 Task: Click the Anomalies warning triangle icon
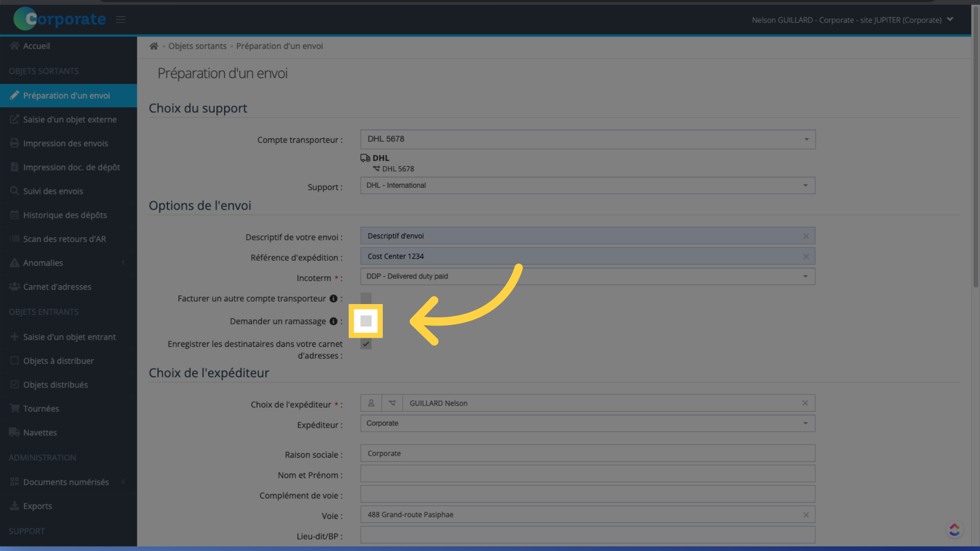pos(14,263)
